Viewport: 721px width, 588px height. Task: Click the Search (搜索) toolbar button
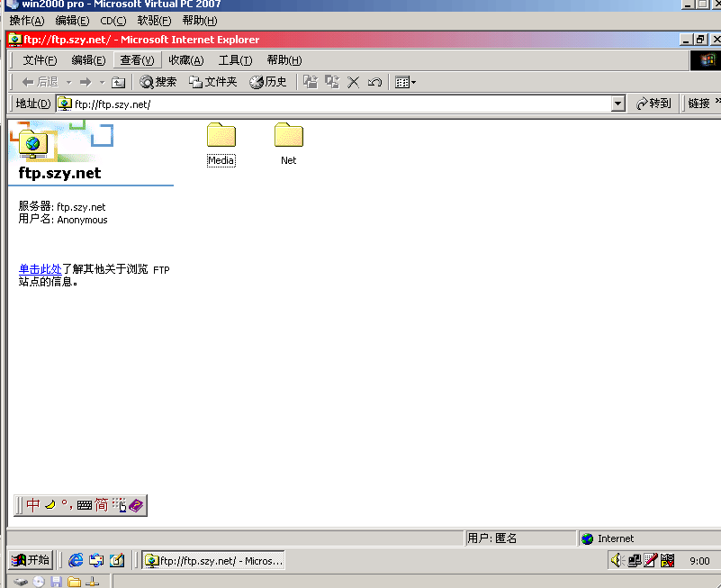coord(158,82)
